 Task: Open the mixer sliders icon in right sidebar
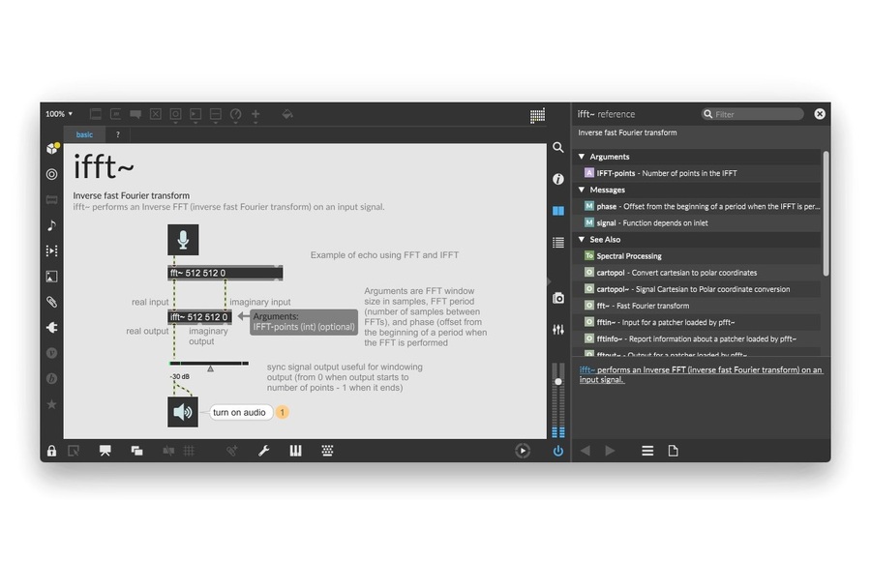pyautogui.click(x=558, y=330)
